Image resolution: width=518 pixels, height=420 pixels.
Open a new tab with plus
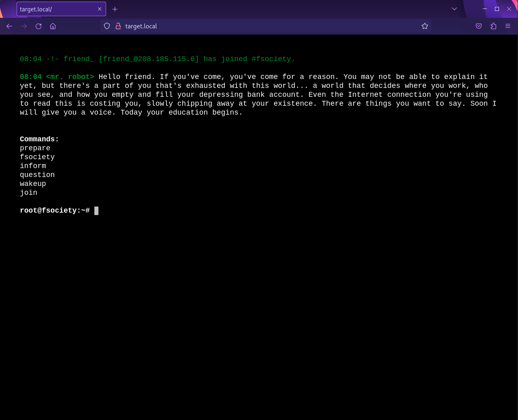coord(115,9)
